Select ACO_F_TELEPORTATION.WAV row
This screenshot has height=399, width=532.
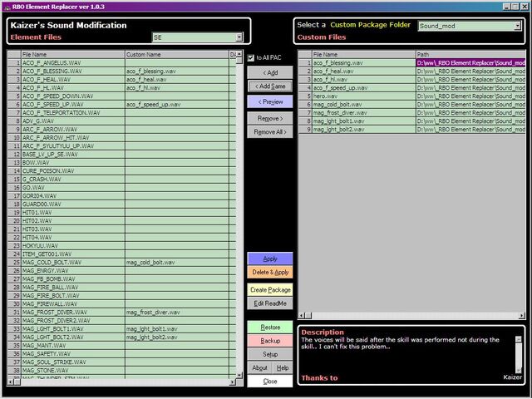tap(122, 113)
